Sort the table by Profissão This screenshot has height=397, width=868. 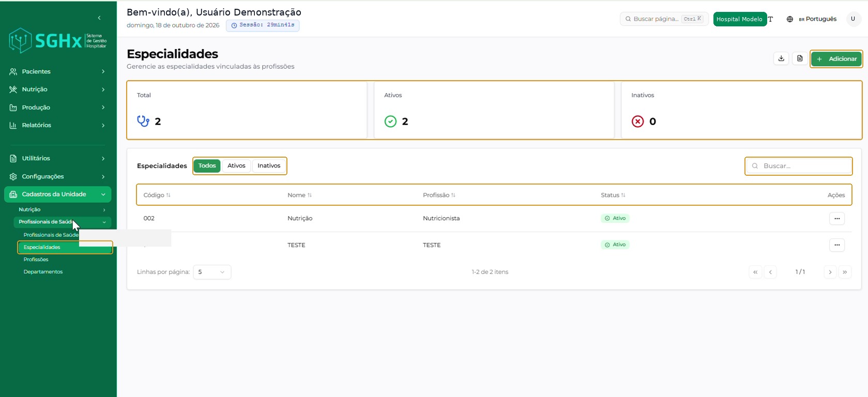(439, 195)
